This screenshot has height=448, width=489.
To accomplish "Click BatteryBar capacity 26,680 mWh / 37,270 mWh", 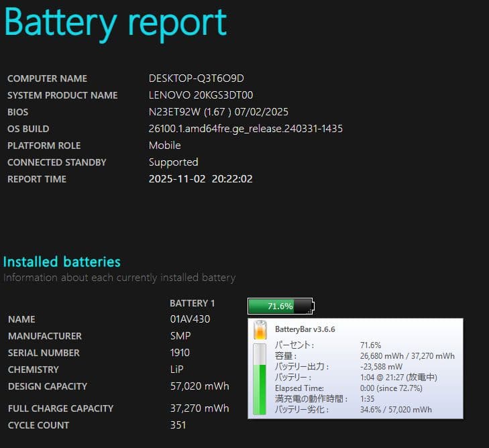I will click(x=407, y=356).
